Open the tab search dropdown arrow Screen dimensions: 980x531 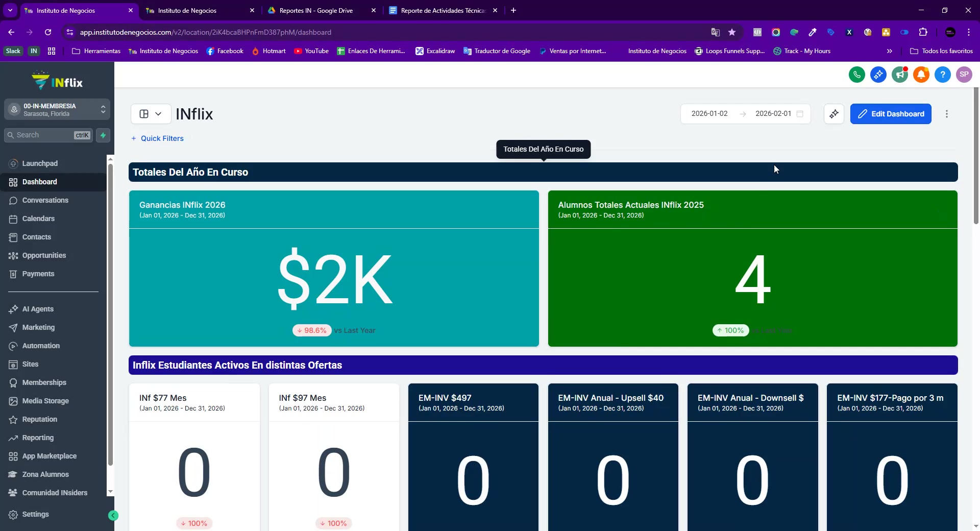click(10, 10)
